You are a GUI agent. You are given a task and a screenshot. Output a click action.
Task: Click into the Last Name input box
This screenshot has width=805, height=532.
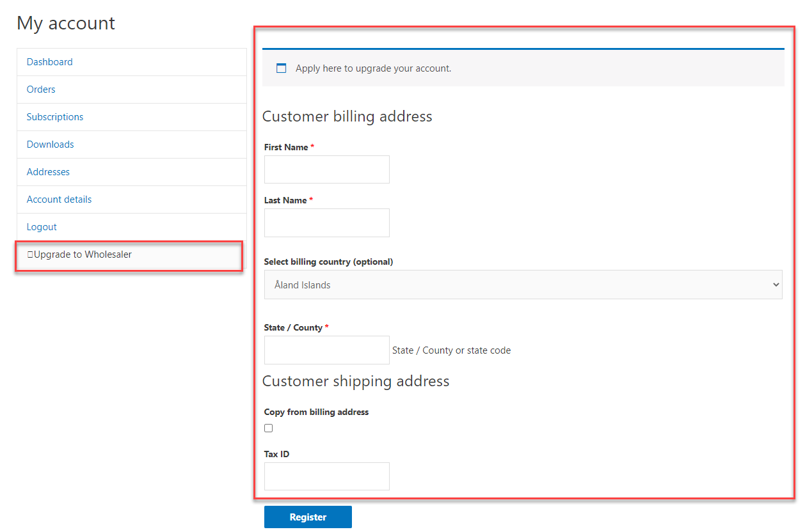coord(326,223)
